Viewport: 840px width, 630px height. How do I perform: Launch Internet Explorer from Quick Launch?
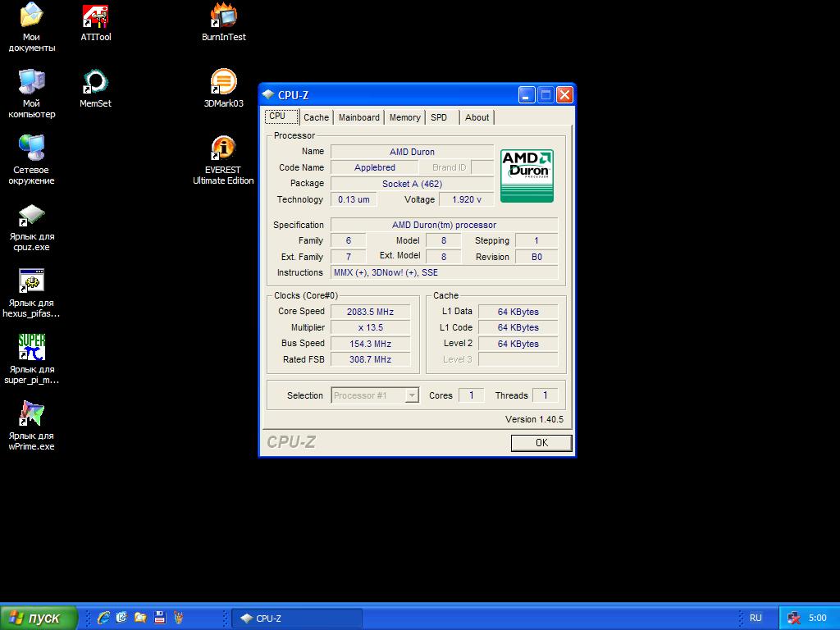pos(103,618)
